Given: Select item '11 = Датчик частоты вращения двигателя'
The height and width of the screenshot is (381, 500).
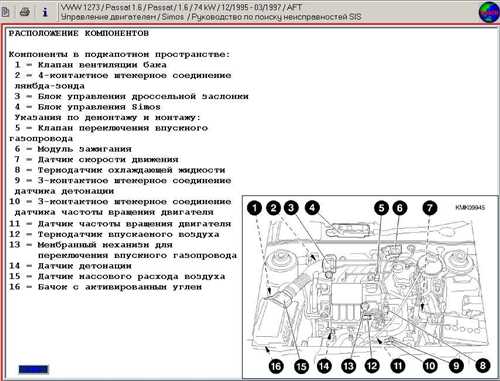Looking at the screenshot, I should click(120, 224).
